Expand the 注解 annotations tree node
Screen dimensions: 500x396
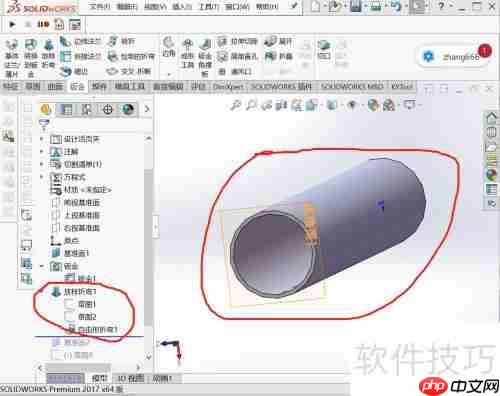[42, 151]
